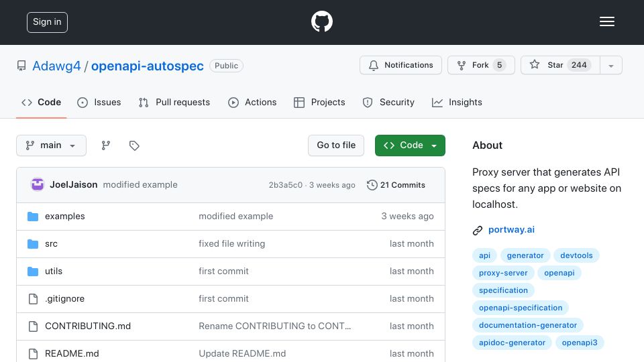Open the green Code dropdown button
The image size is (644, 362).
pyautogui.click(x=410, y=145)
